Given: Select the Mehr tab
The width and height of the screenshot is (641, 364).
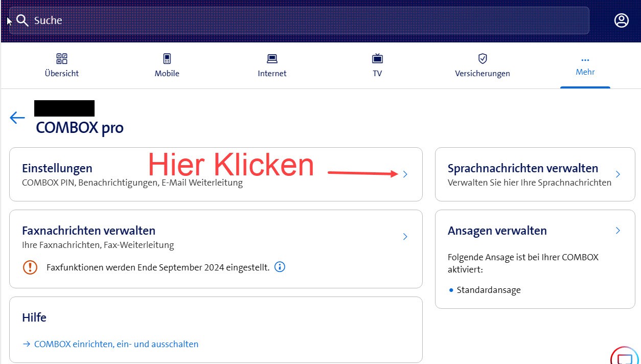Looking at the screenshot, I should tap(585, 65).
